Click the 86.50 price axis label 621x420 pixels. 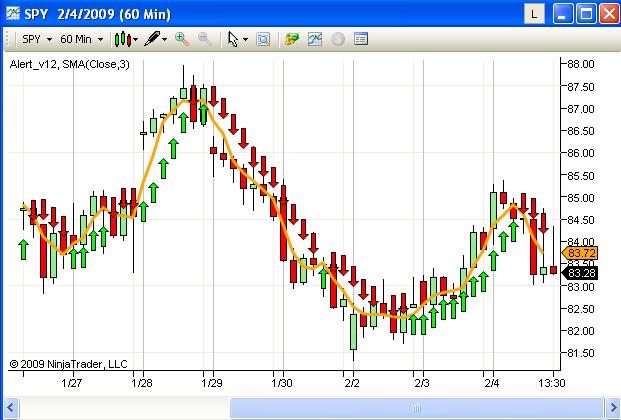(x=581, y=131)
